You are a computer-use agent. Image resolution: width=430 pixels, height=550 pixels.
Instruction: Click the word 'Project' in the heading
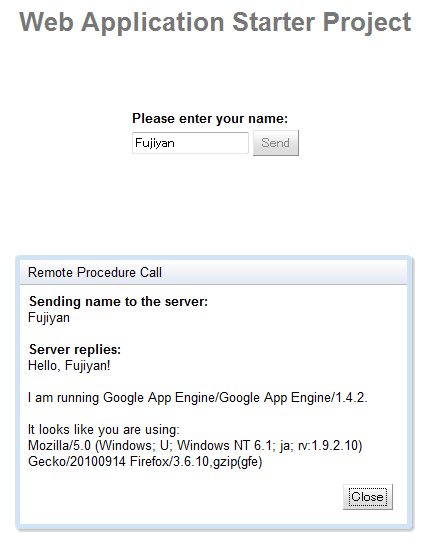pos(367,23)
